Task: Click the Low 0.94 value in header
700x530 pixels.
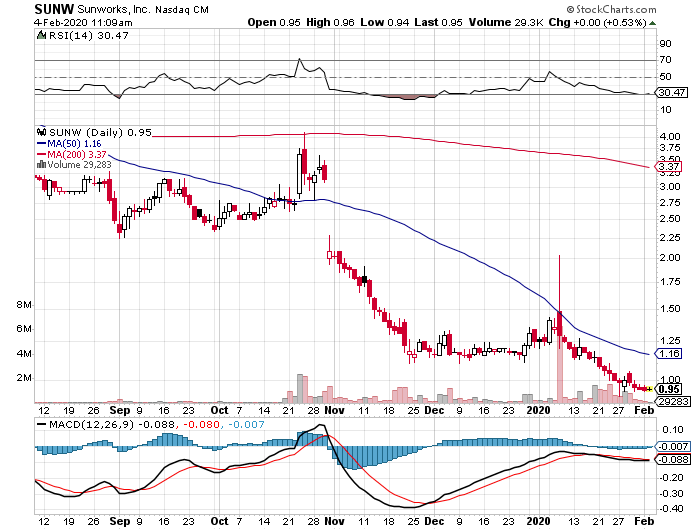Action: [384, 22]
